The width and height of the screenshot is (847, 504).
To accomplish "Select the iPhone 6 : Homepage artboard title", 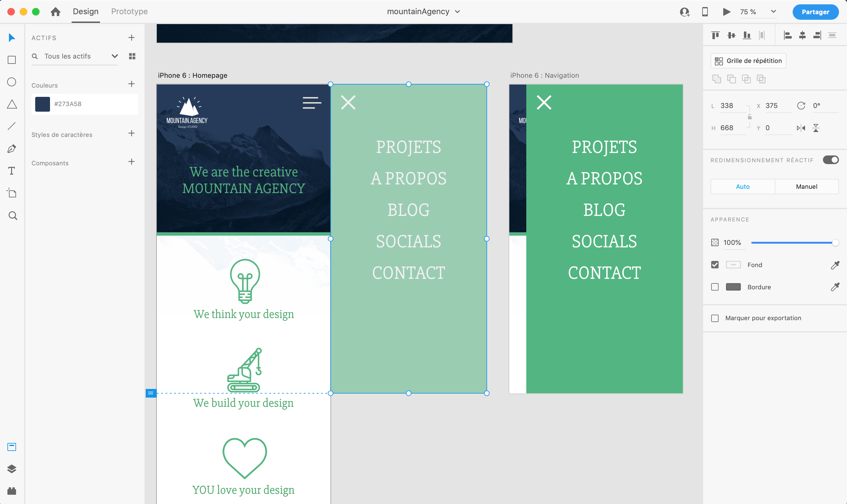I will click(193, 75).
